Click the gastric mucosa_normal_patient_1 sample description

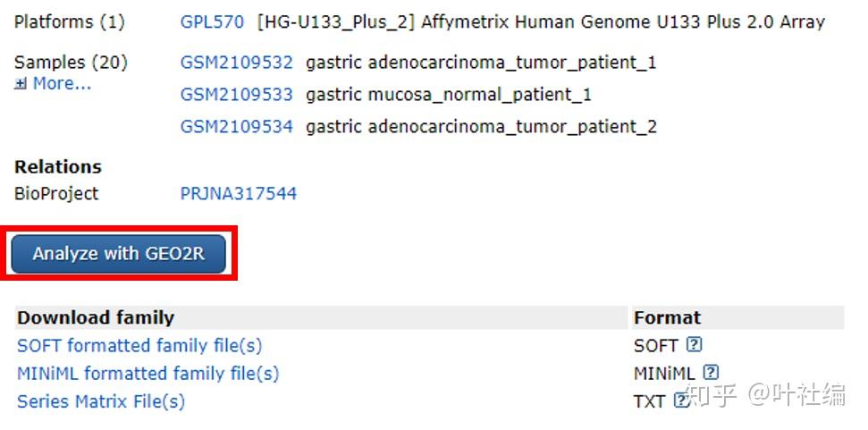point(449,95)
